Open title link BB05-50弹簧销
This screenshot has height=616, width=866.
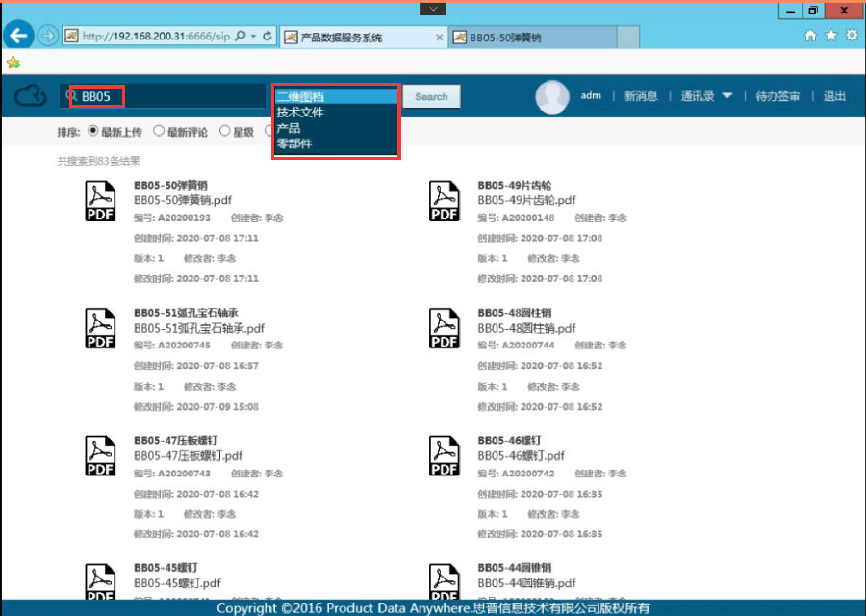[170, 185]
